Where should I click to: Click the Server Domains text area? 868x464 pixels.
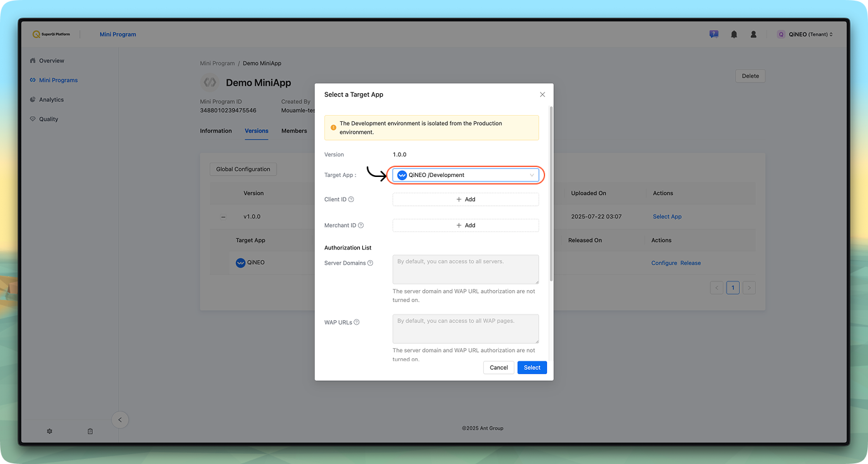[x=465, y=269]
